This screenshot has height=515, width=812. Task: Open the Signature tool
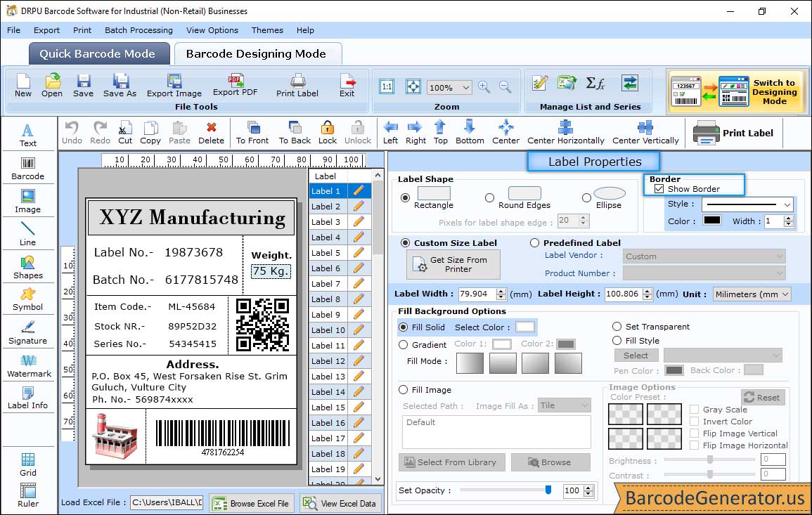tap(28, 333)
